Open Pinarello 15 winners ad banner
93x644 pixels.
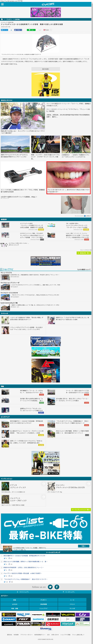tap(46, 84)
